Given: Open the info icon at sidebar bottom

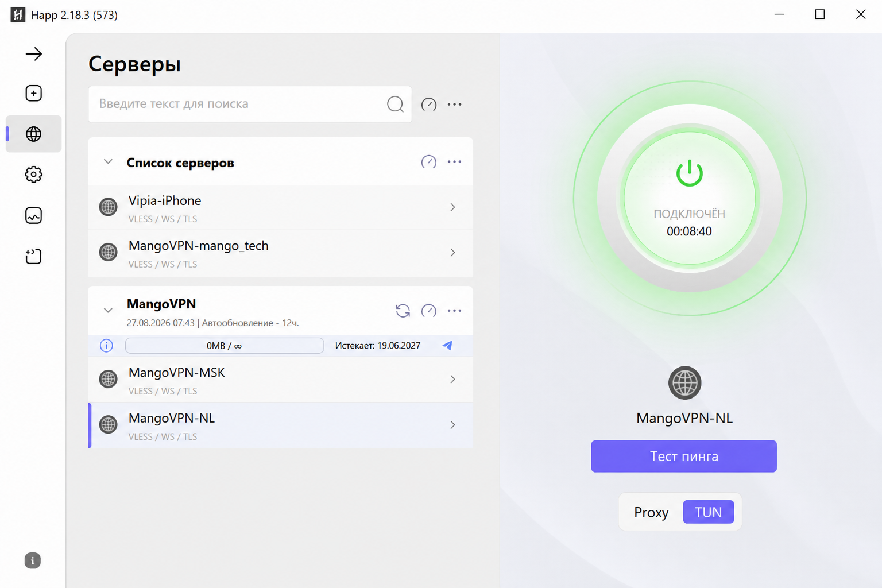Looking at the screenshot, I should [33, 560].
